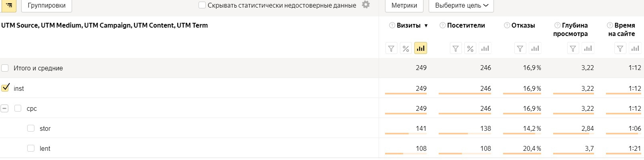Screen dimensions: 644x160
Task: Check the stor row checkbox
Action: pyautogui.click(x=31, y=128)
